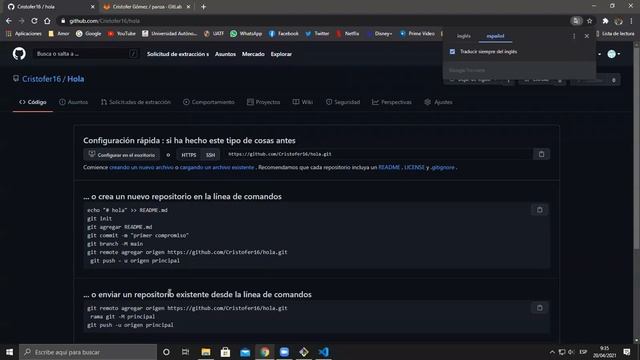Copy the existing repository push commands
640x360 pixels.
(x=540, y=308)
